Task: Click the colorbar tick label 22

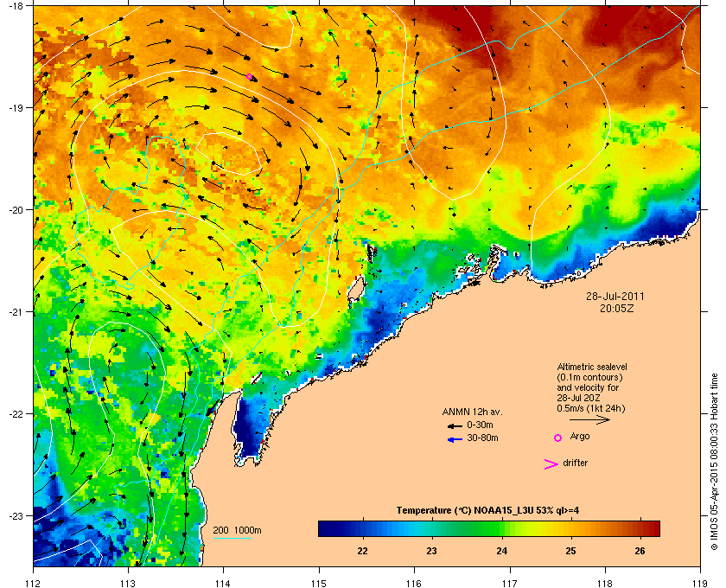Action: (362, 551)
